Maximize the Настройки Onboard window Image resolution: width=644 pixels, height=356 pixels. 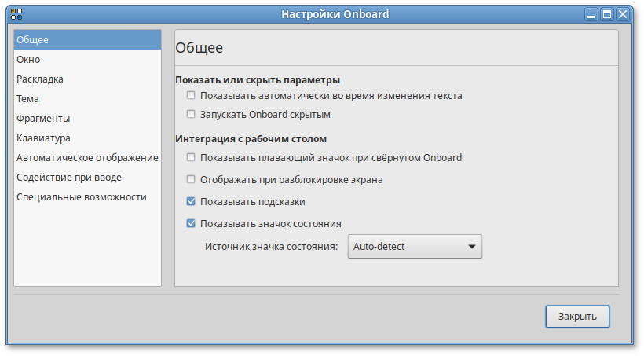pyautogui.click(x=607, y=15)
